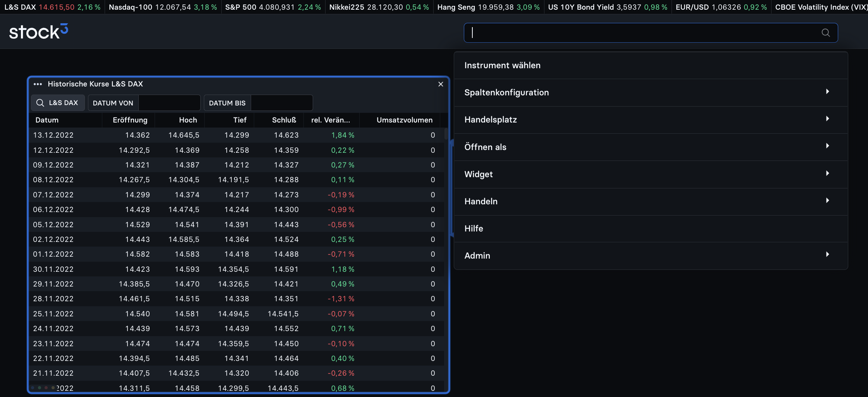The height and width of the screenshot is (397, 868).
Task: Open the Handelsplatz submenu
Action: (x=651, y=120)
